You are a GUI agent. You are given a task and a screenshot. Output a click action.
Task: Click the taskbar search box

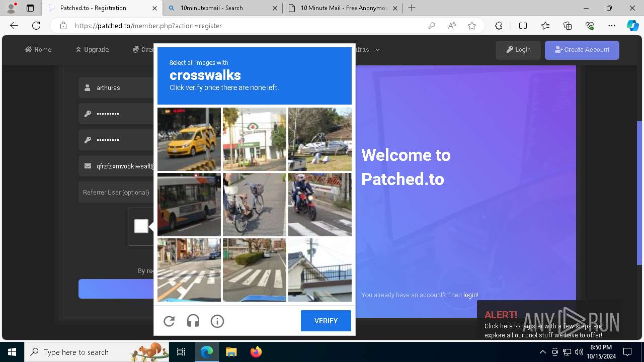point(97,352)
